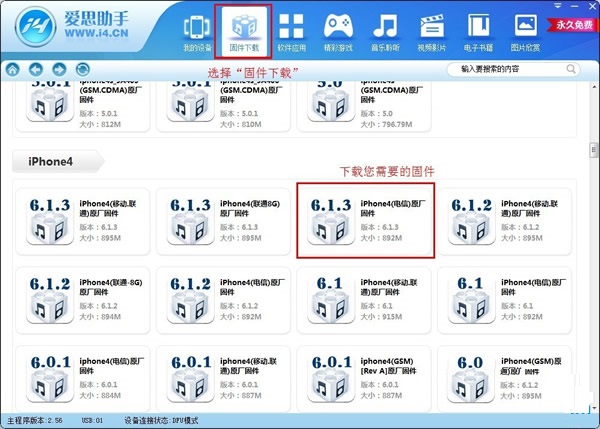Click the 812M iPhone4s 5.0.1 firmware icon
Viewport: 600px width, 429px height.
pyautogui.click(x=50, y=101)
